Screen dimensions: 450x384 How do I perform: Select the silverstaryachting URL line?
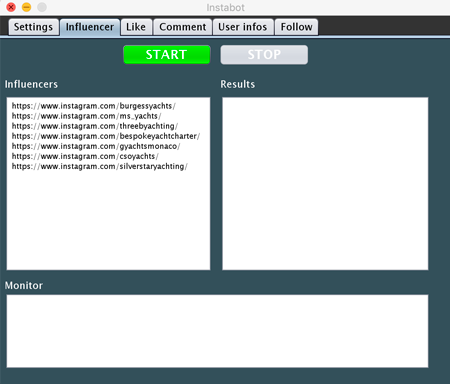coord(100,166)
